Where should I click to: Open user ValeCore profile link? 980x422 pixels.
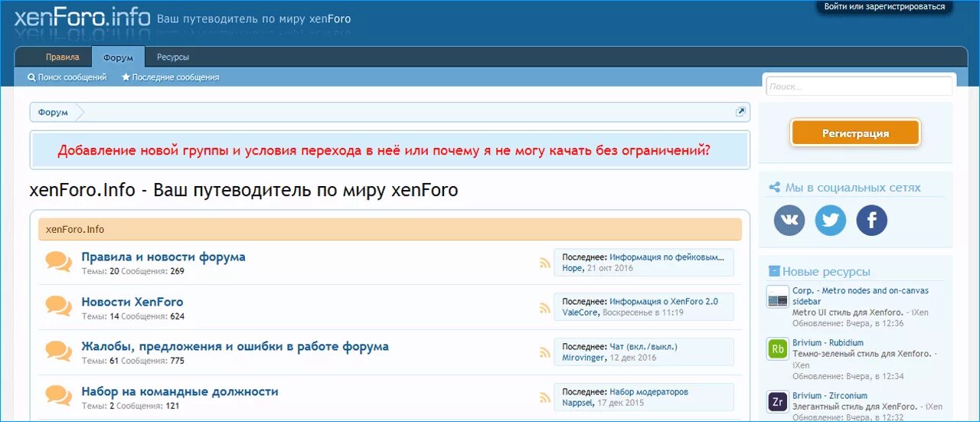[580, 312]
